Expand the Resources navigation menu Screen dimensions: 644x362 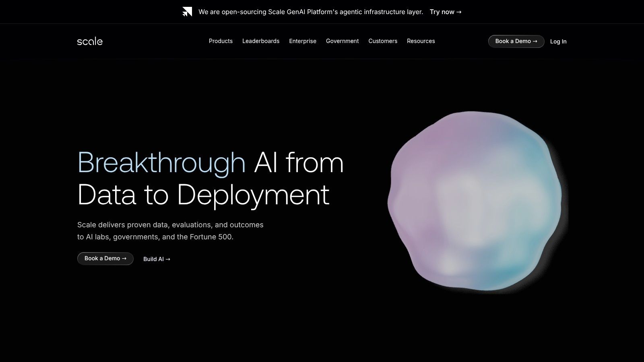421,41
